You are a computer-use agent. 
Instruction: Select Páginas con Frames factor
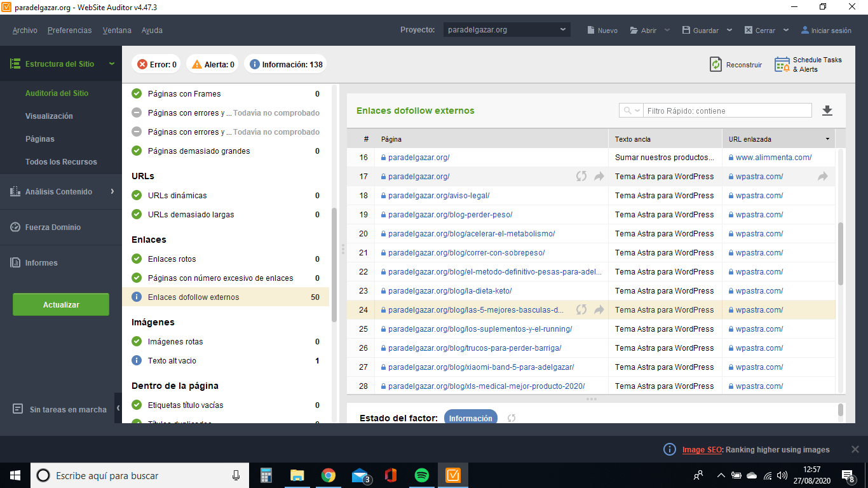(226, 93)
